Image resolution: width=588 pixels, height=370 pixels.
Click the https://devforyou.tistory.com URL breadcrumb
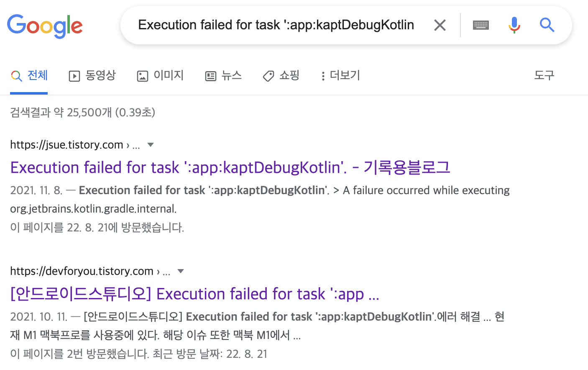click(90, 271)
